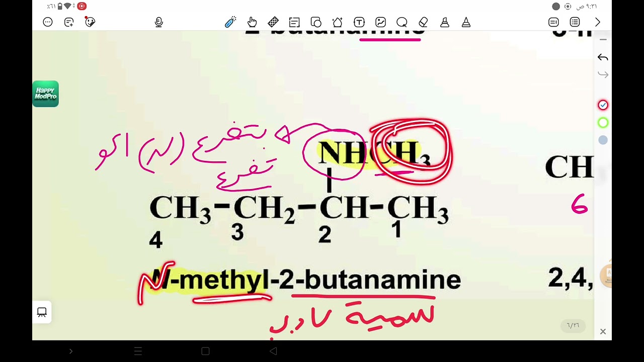Viewport: 644px width, 362px height.
Task: Select the eraser tool
Action: coord(423,22)
